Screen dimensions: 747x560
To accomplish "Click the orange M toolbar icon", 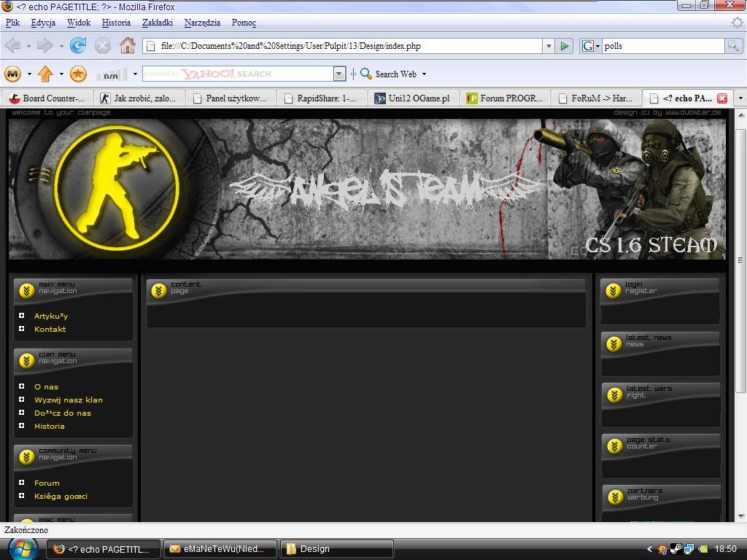I will [x=13, y=74].
